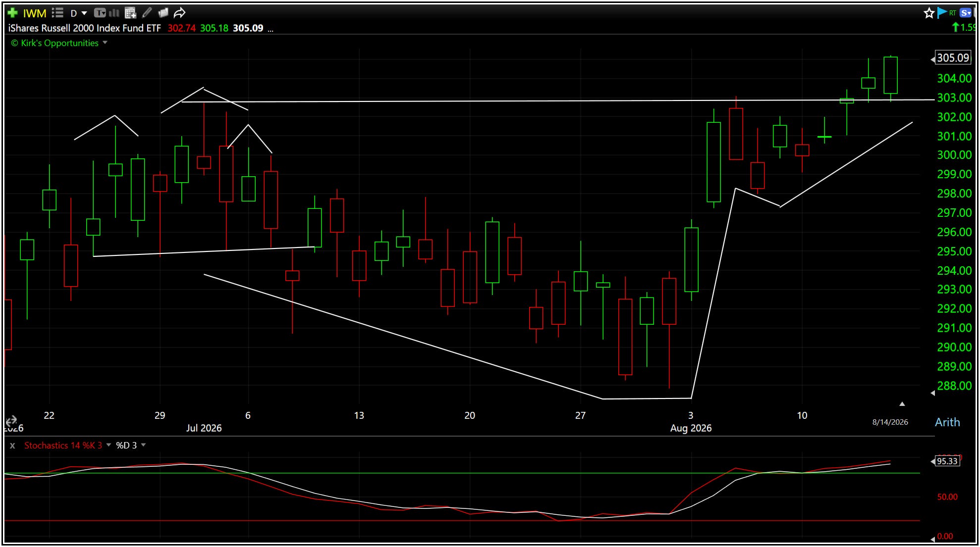The width and height of the screenshot is (980, 547).
Task: Click the 95.33 stochastics value label
Action: click(947, 461)
